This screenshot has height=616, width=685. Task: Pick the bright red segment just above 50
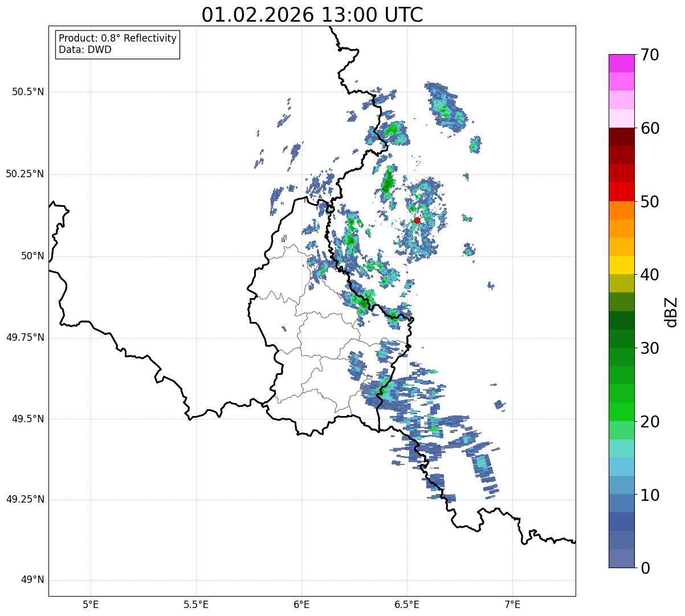coord(621,192)
